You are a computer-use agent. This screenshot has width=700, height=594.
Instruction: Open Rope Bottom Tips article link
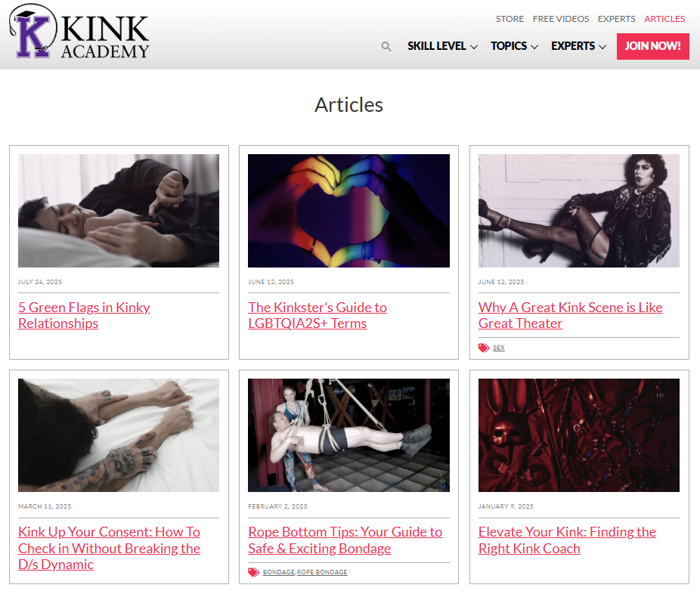click(345, 540)
